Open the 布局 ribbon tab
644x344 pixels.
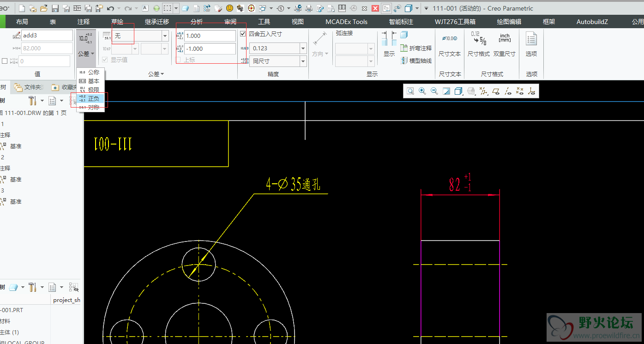click(x=22, y=22)
